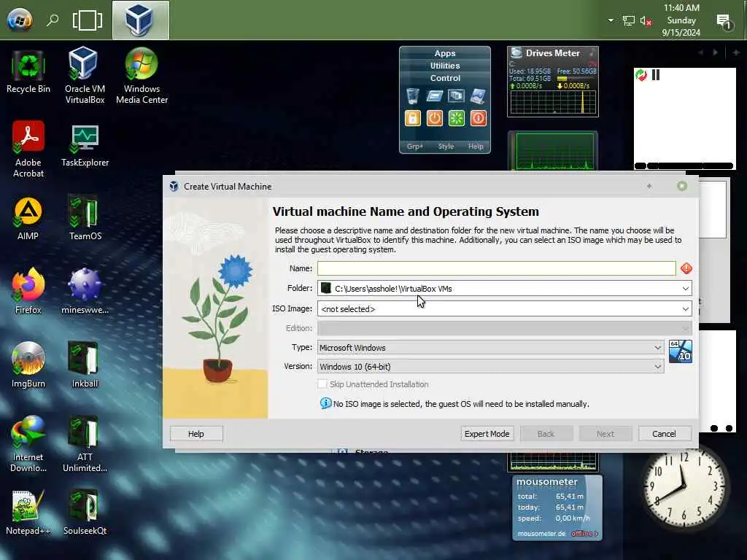Open the Inkball desktop icon
Screen dimensions: 747x560
[x=85, y=365]
